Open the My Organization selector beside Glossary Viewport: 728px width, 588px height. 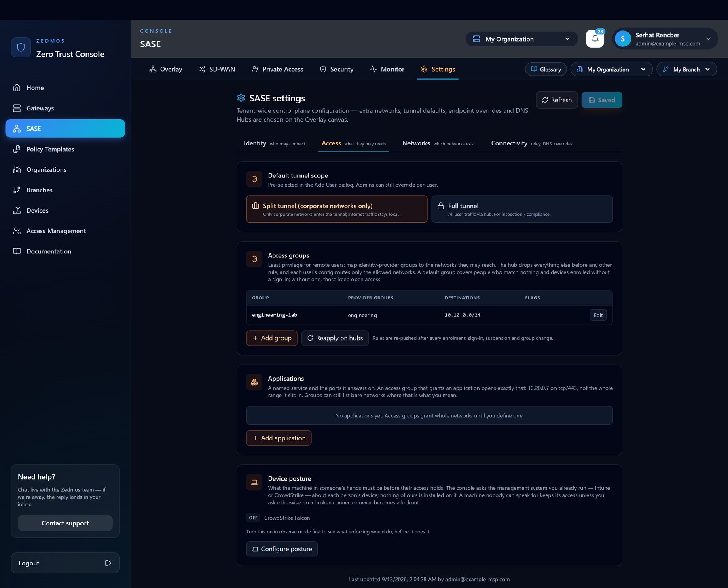point(611,69)
